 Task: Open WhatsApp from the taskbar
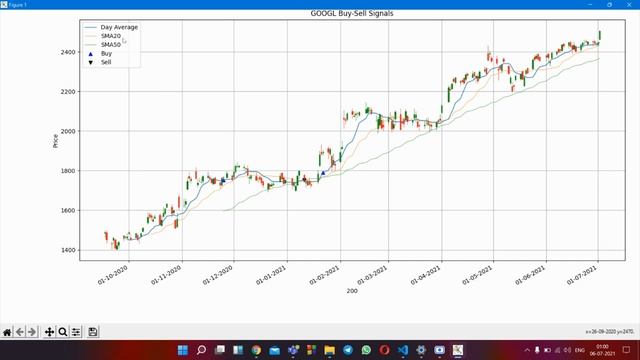coord(366,350)
